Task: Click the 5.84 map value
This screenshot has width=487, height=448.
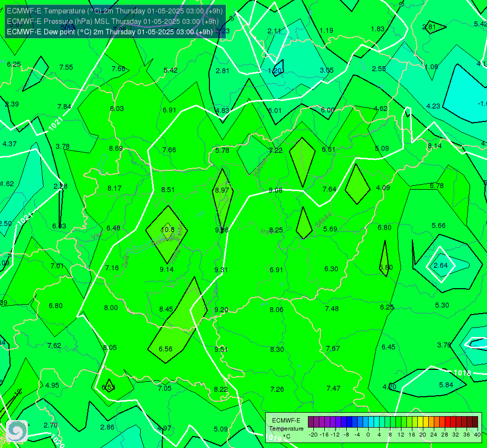Action: [446, 385]
